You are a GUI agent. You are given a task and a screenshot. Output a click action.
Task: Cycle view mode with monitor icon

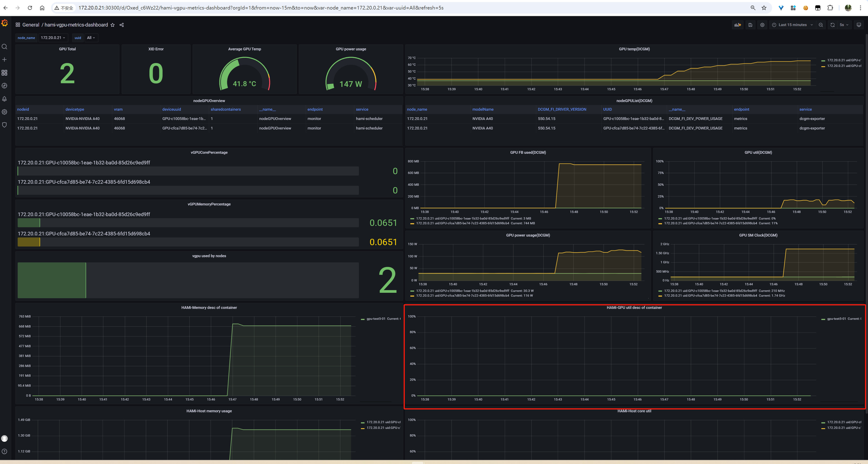coord(858,25)
